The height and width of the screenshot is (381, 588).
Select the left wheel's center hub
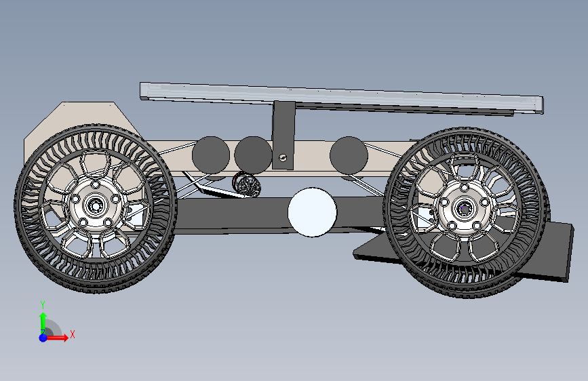pos(95,205)
